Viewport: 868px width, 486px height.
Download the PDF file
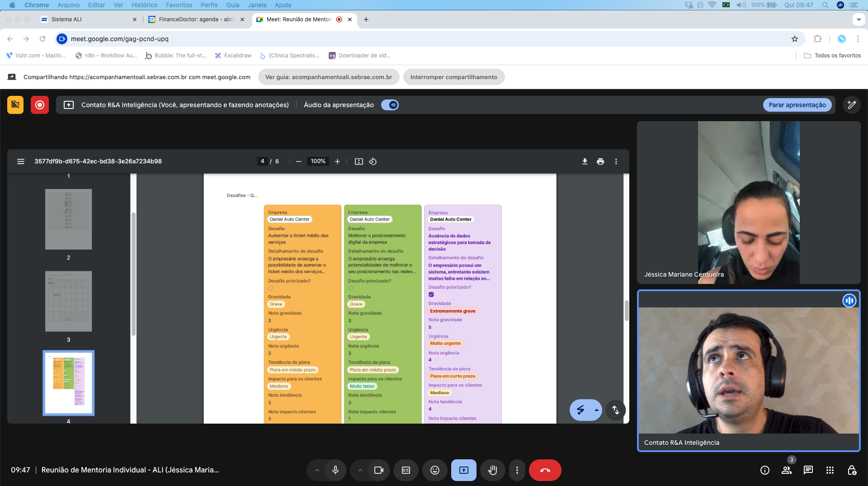585,161
